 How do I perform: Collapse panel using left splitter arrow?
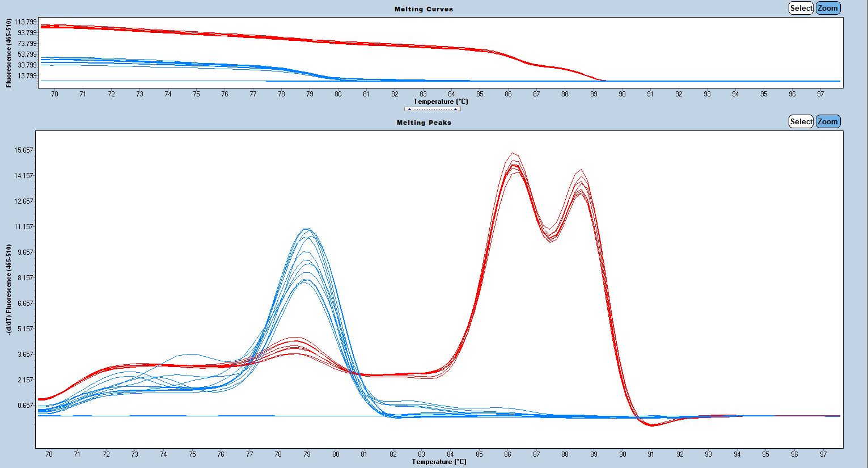pyautogui.click(x=410, y=109)
